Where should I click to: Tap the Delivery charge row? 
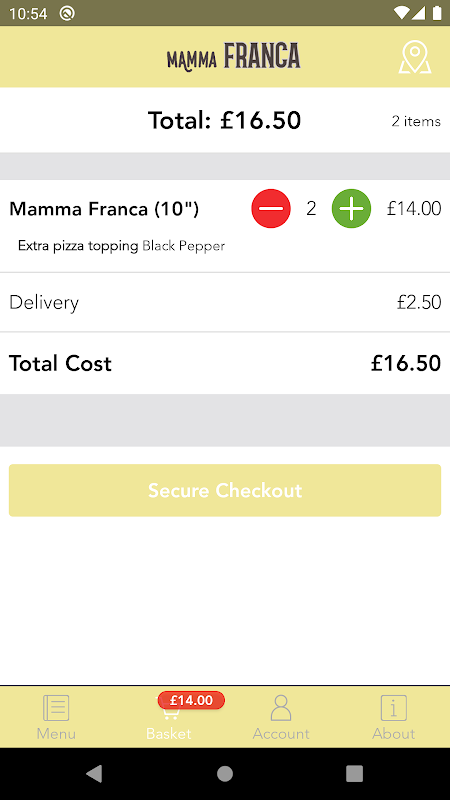225,302
